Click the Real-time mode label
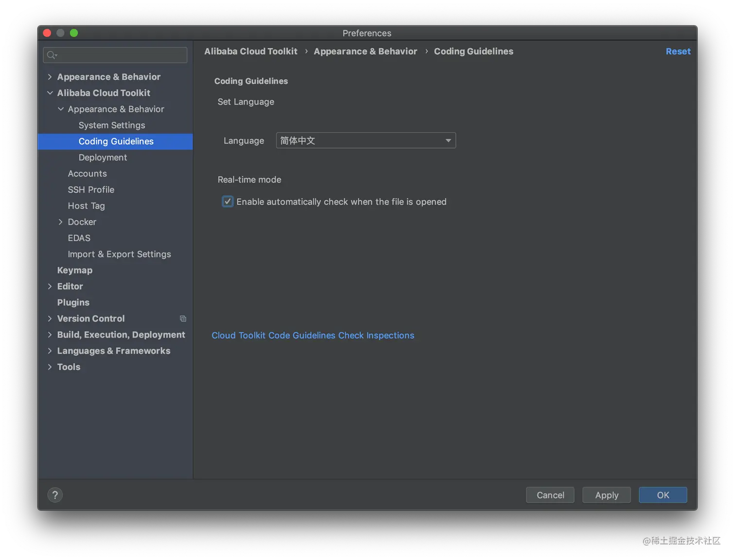This screenshot has width=735, height=560. pos(249,180)
